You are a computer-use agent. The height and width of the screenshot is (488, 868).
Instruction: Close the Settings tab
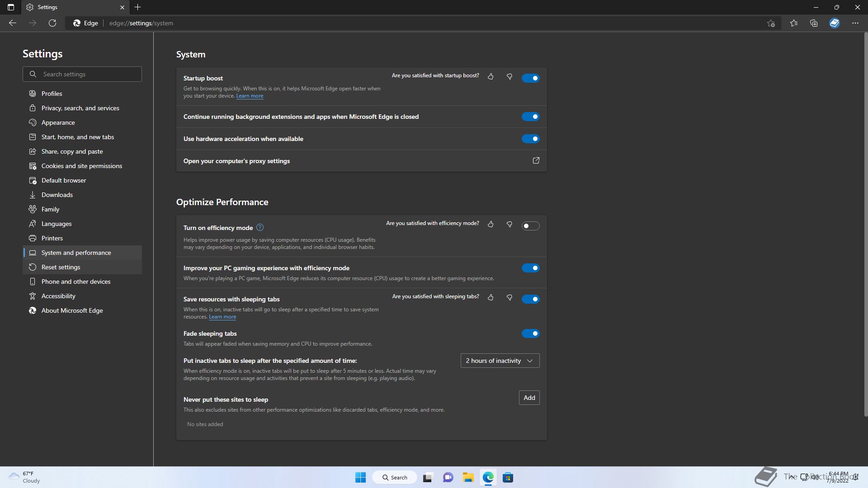click(122, 7)
